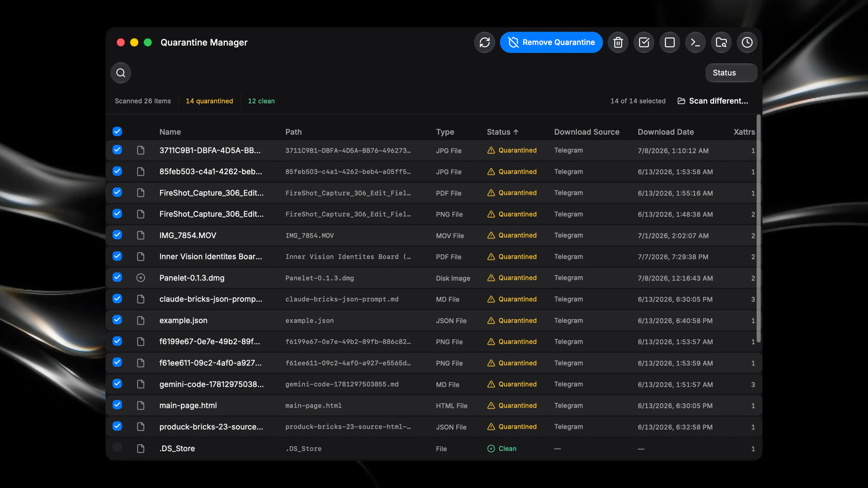
Task: Click the file icon for .DS_Store
Action: tap(141, 449)
